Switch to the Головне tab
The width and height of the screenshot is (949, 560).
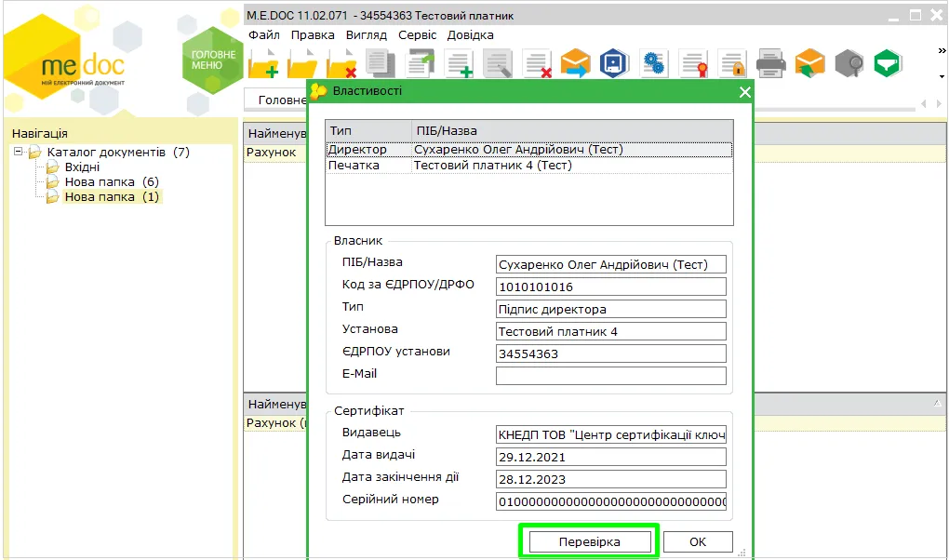(x=277, y=100)
